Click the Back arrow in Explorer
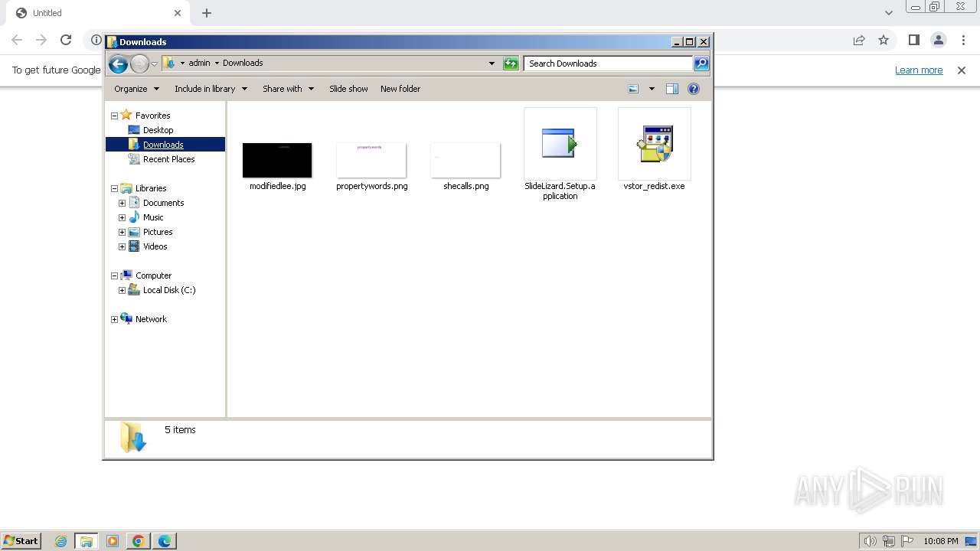This screenshot has width=980, height=551. pos(118,64)
